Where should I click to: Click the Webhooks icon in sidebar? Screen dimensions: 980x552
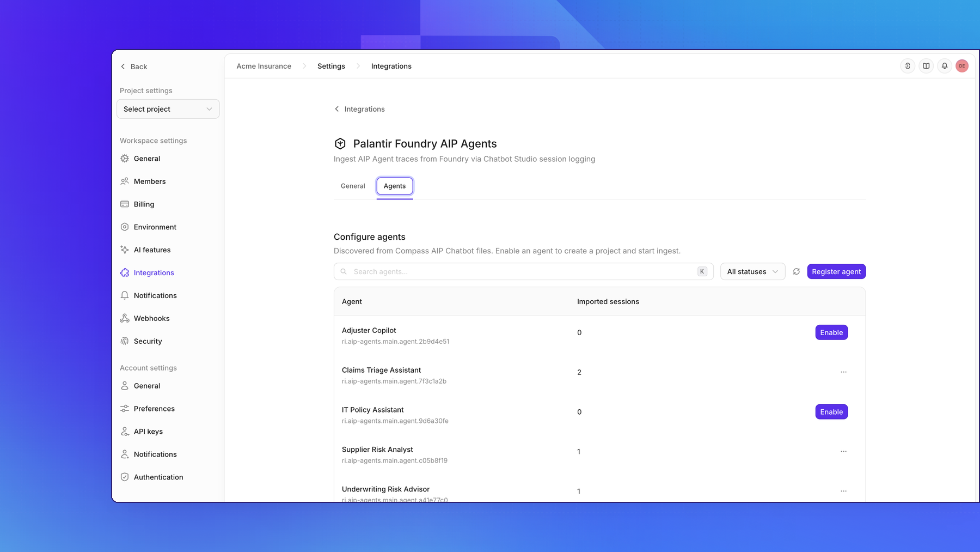click(125, 319)
